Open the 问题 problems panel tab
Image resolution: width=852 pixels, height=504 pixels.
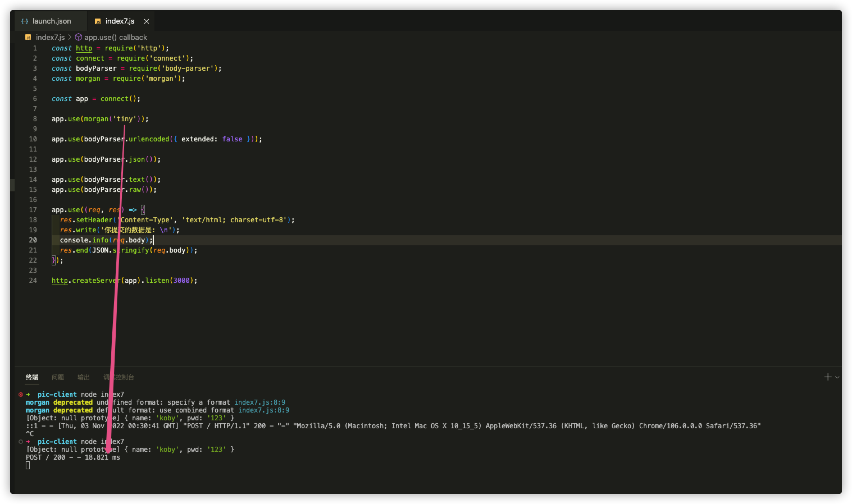[58, 377]
